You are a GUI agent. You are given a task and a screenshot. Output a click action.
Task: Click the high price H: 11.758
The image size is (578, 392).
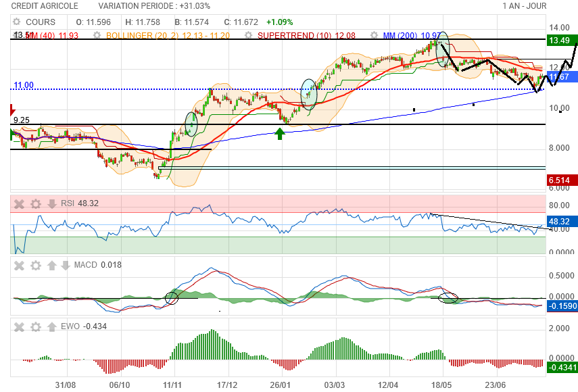pos(143,22)
